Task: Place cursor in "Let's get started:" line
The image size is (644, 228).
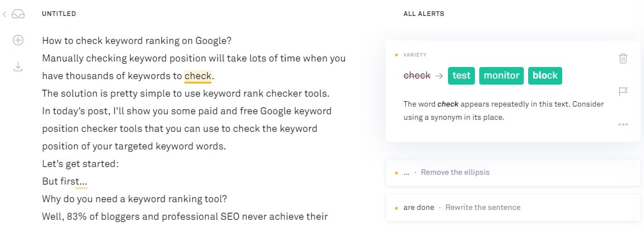Action: (80, 164)
